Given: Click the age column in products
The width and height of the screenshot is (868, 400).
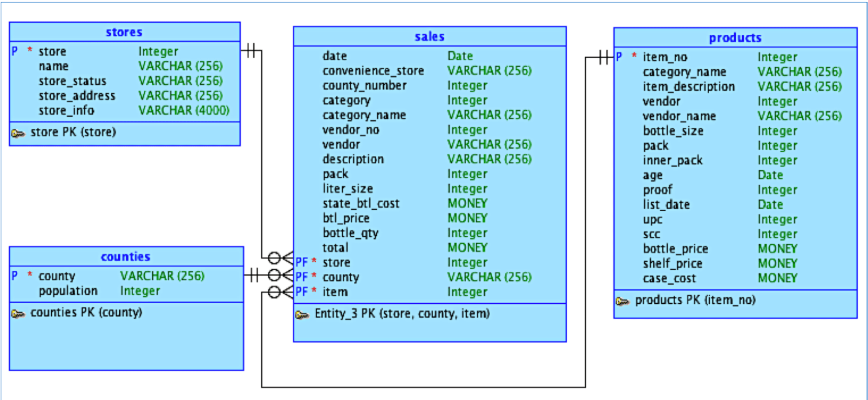Looking at the screenshot, I should tap(652, 175).
